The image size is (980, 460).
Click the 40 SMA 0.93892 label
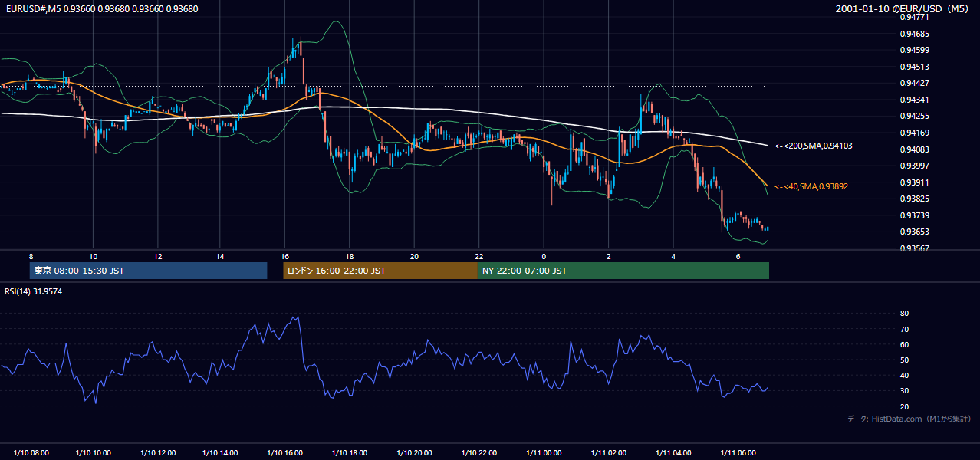click(811, 186)
